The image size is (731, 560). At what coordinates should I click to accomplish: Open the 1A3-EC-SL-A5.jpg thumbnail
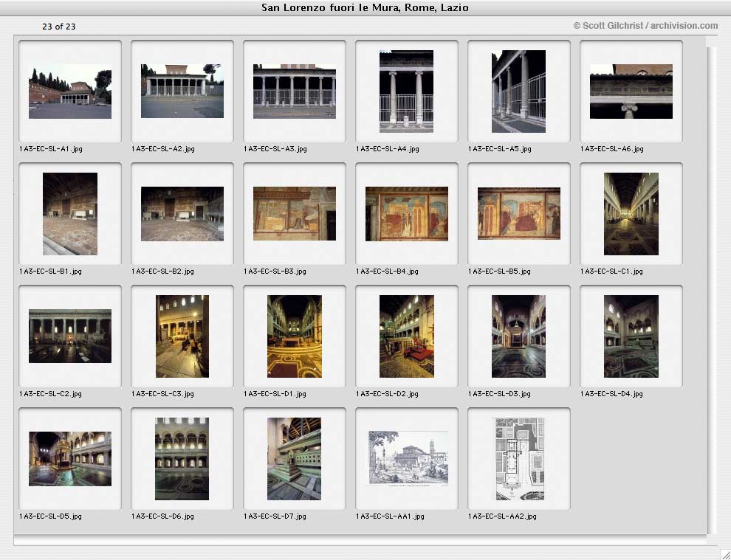pos(519,91)
